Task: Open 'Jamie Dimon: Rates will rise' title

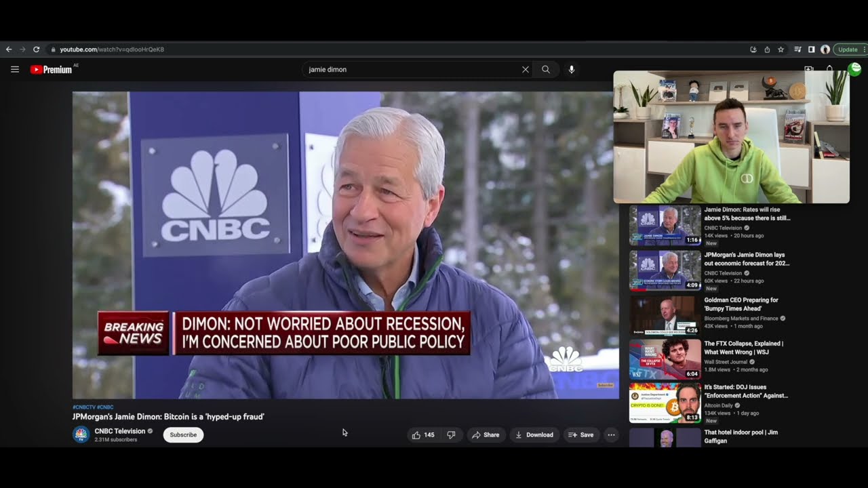Action: [747, 214]
